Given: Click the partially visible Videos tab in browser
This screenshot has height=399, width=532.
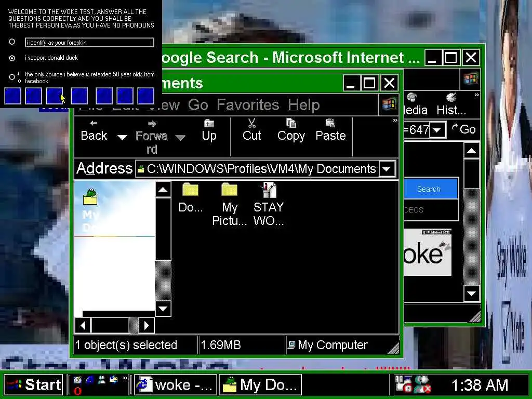Looking at the screenshot, I should click(414, 210).
